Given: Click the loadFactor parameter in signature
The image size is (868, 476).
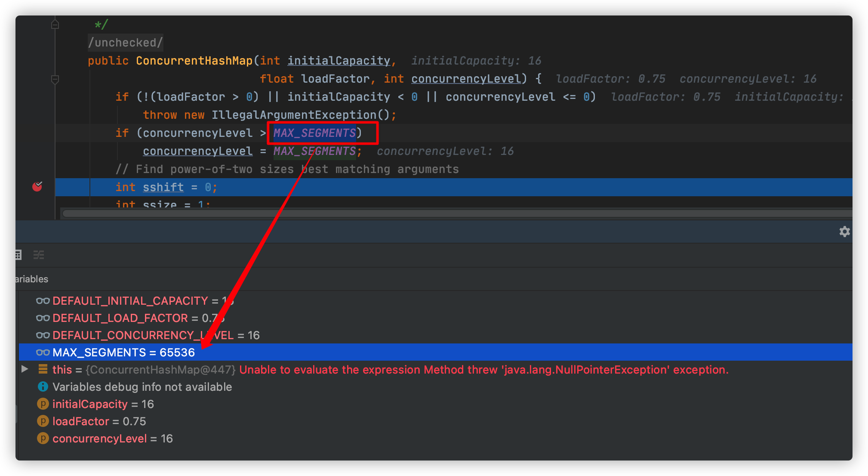Looking at the screenshot, I should click(335, 79).
